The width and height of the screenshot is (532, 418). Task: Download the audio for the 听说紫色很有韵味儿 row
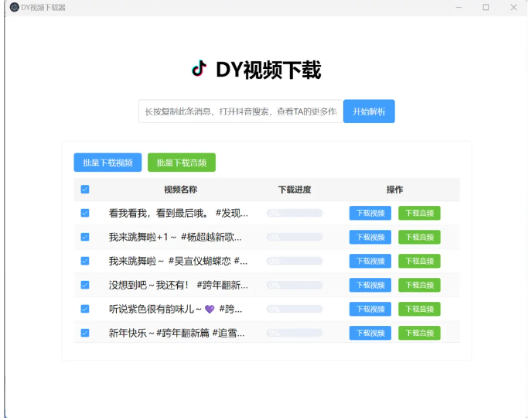(419, 309)
